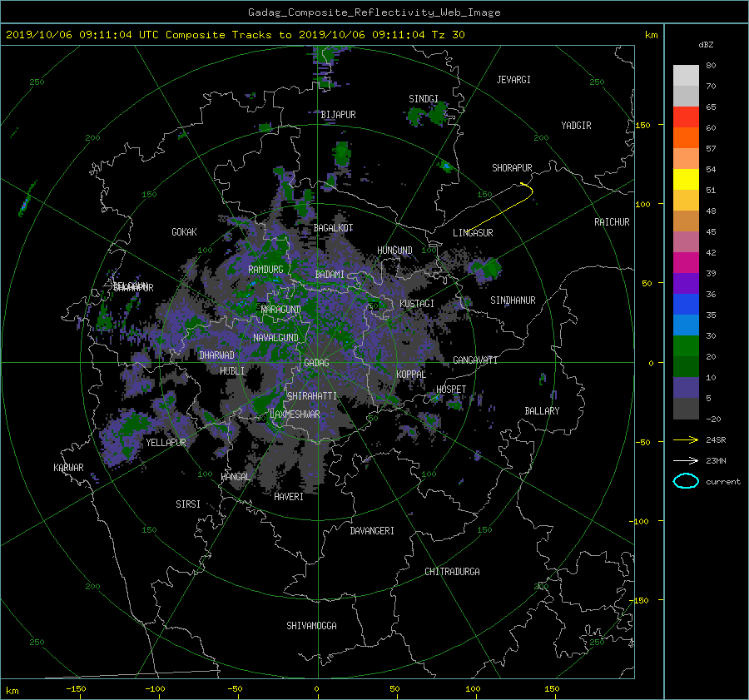Click the yellow storm track near Shorapur
Image resolution: width=749 pixels, height=700 pixels.
[501, 206]
